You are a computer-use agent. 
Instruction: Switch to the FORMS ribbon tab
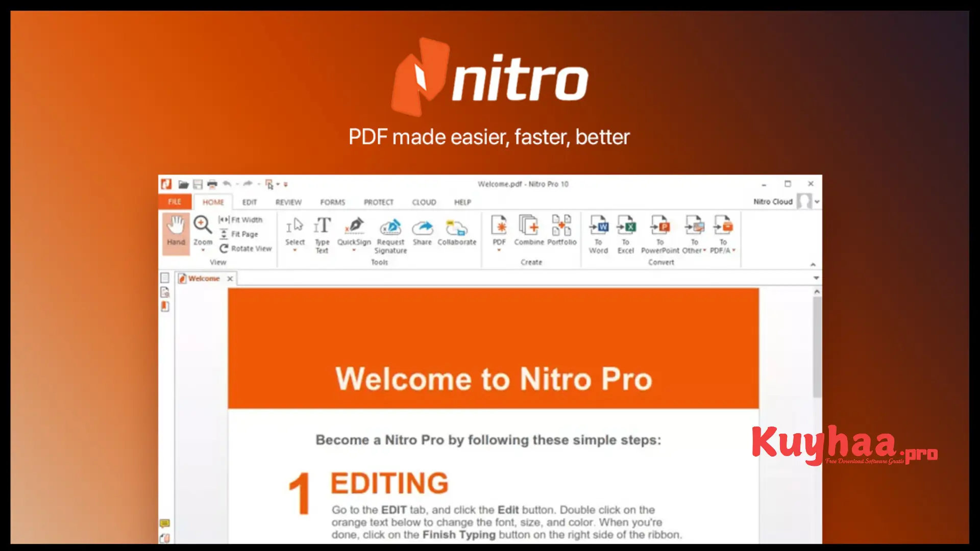click(333, 203)
